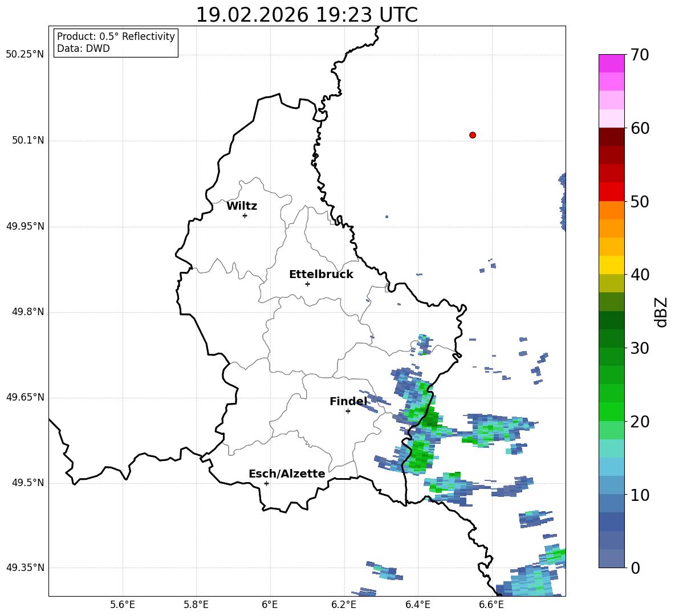Click the 6.6°E longitude label
This screenshot has width=675, height=616.
coord(491,605)
